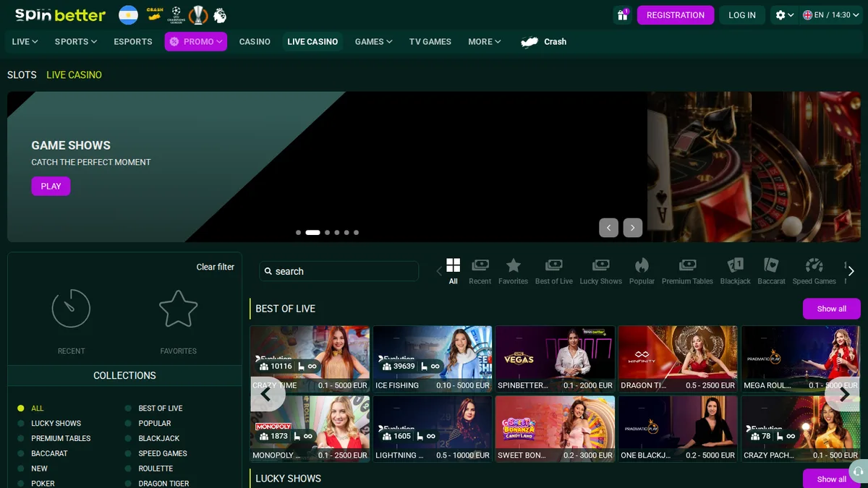Click PLAY on the Game Shows banner
This screenshot has width=868, height=488.
[x=51, y=187]
